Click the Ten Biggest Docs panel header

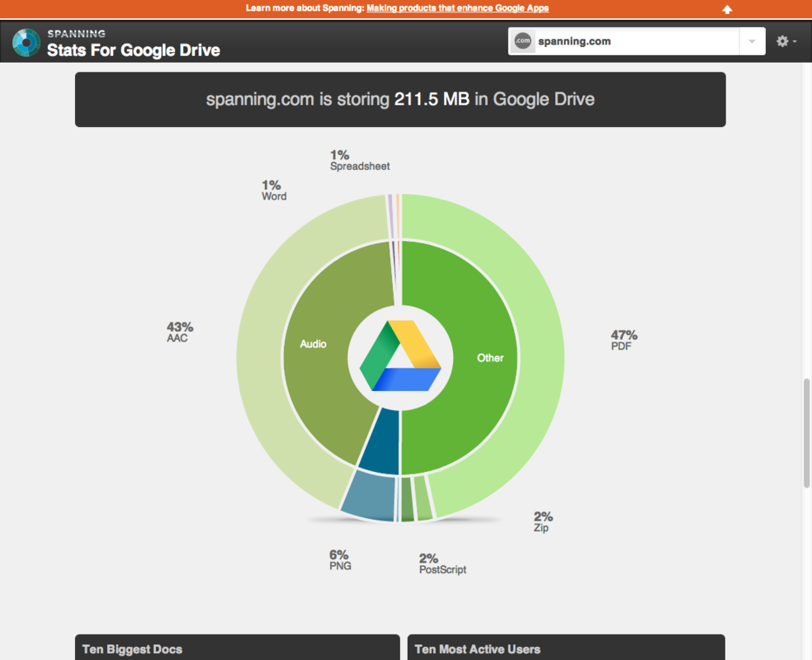(237, 648)
